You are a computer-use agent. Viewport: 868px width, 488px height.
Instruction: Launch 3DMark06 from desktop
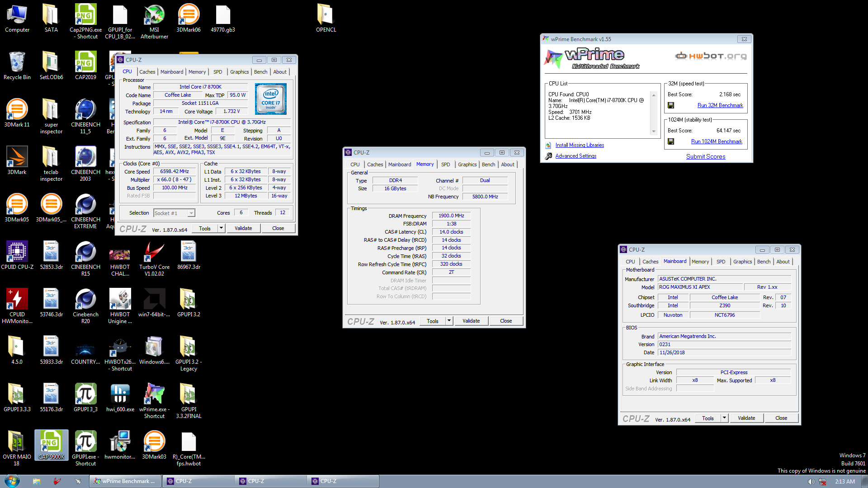[189, 19]
